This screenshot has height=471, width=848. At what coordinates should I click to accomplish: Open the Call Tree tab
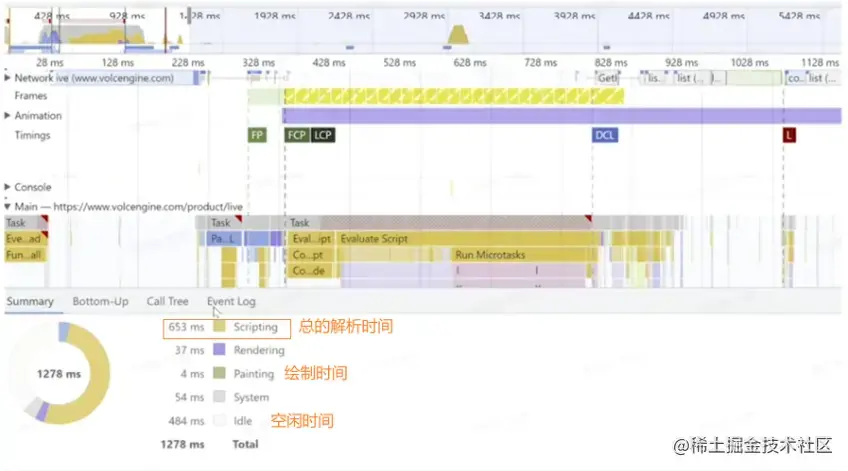pos(168,302)
